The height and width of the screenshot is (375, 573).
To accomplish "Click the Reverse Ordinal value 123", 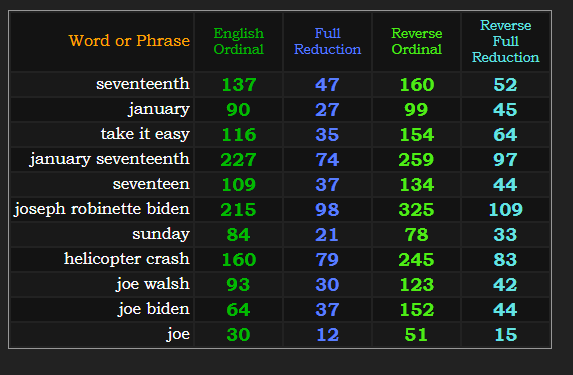I will click(x=417, y=285).
